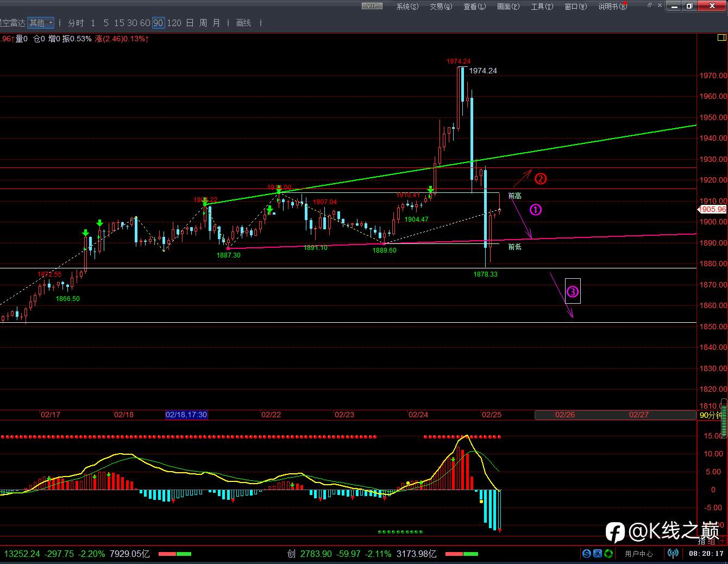This screenshot has height=564, width=728.
Task: Select the 60-minute period
Action: [145, 23]
